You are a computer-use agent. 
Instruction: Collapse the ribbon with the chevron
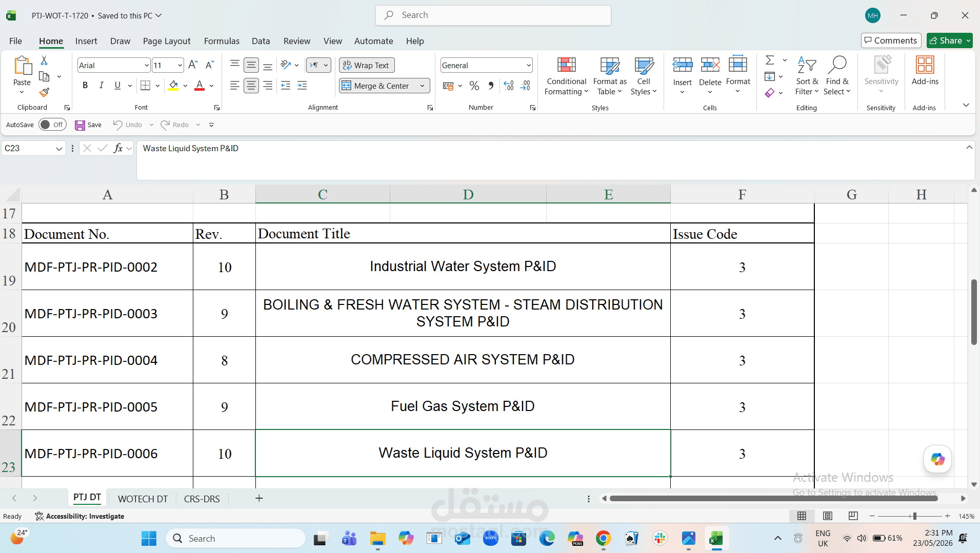[x=966, y=105]
